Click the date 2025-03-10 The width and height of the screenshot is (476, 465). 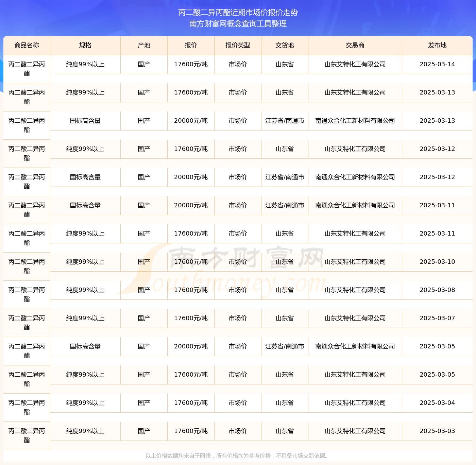[437, 262]
